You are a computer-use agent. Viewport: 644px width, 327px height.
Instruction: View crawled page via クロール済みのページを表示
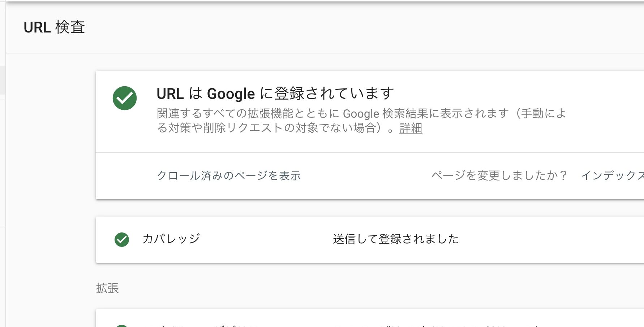click(229, 176)
